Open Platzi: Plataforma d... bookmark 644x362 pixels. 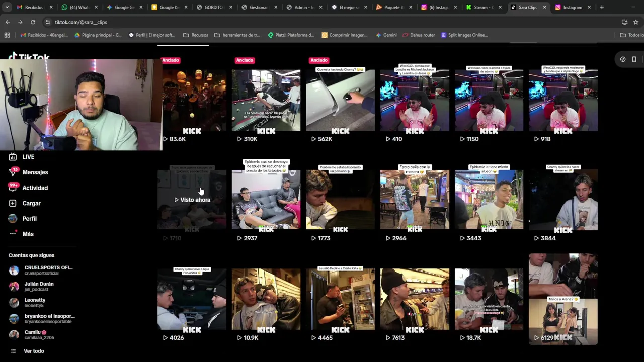click(x=291, y=35)
